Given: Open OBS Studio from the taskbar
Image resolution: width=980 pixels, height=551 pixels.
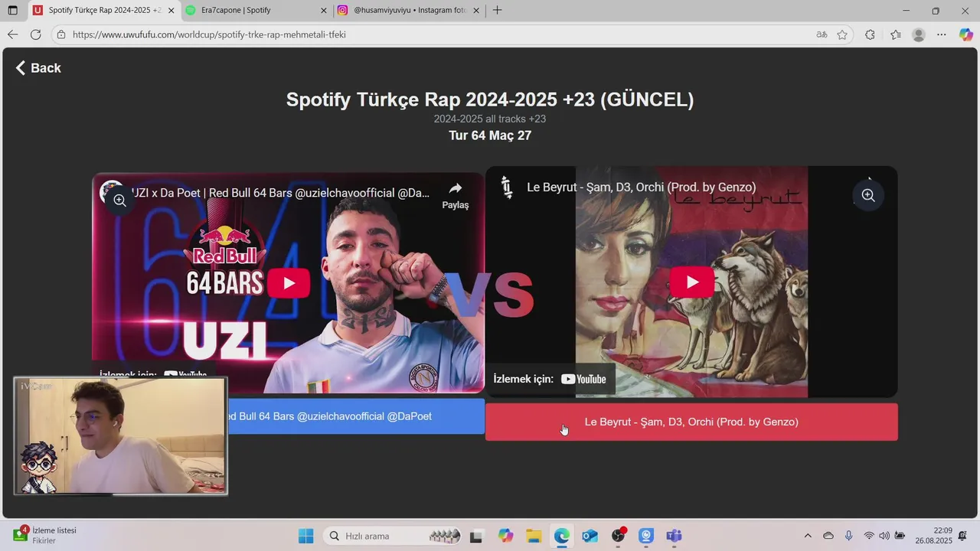Looking at the screenshot, I should point(618,536).
